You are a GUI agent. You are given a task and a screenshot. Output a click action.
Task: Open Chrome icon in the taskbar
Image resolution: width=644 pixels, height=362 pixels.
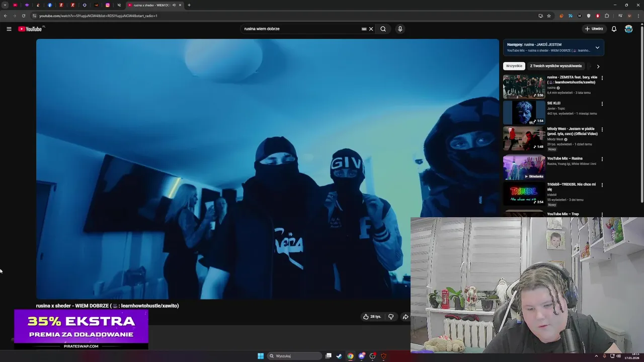pyautogui.click(x=350, y=356)
